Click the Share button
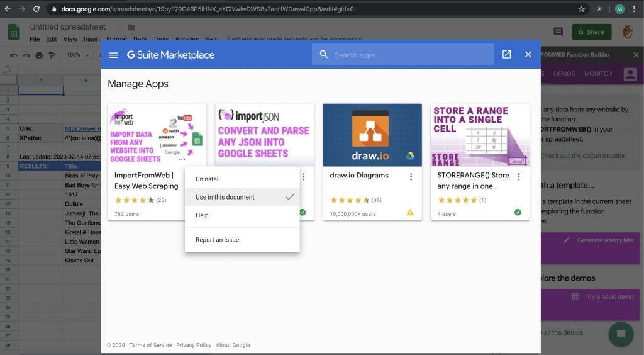This screenshot has height=355, width=644. pos(591,31)
